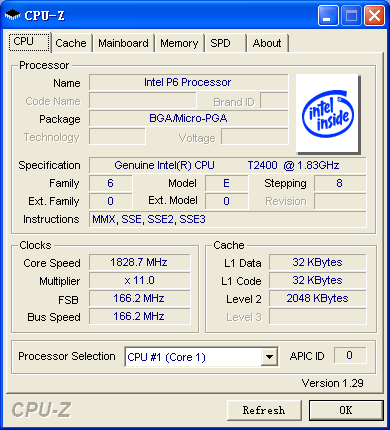The image size is (390, 430).
Task: Close the CPU-Z window
Action: [x=374, y=15]
